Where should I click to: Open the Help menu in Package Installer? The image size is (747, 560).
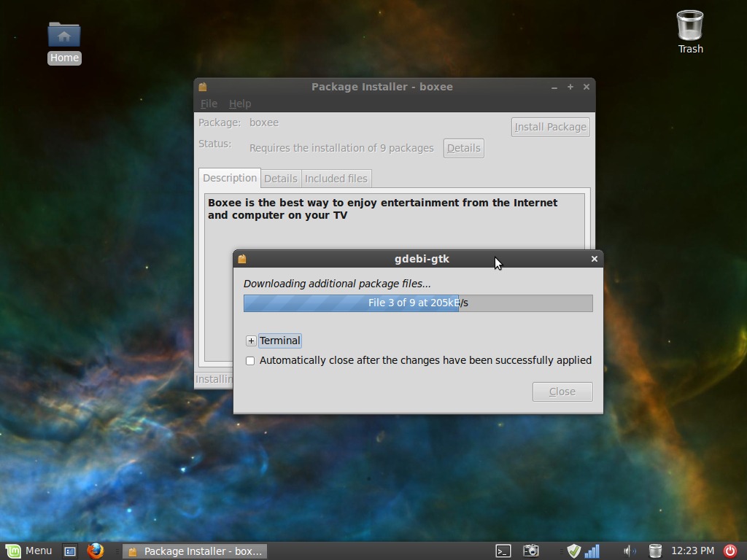(239, 104)
